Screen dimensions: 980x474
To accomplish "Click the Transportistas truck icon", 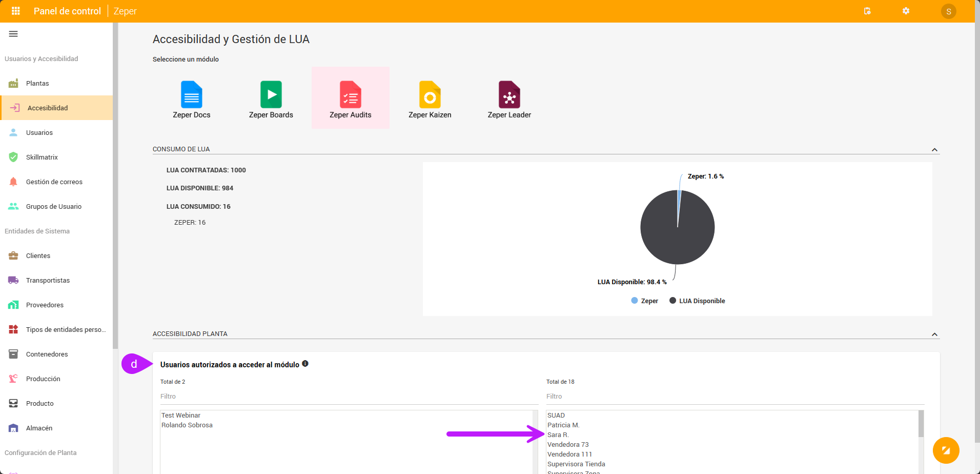I will (x=13, y=280).
